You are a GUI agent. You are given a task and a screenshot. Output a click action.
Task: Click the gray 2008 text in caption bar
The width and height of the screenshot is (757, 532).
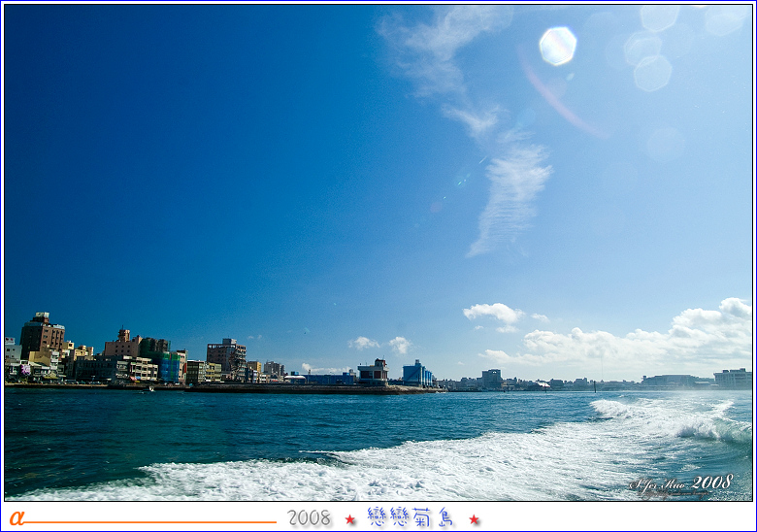[309, 518]
